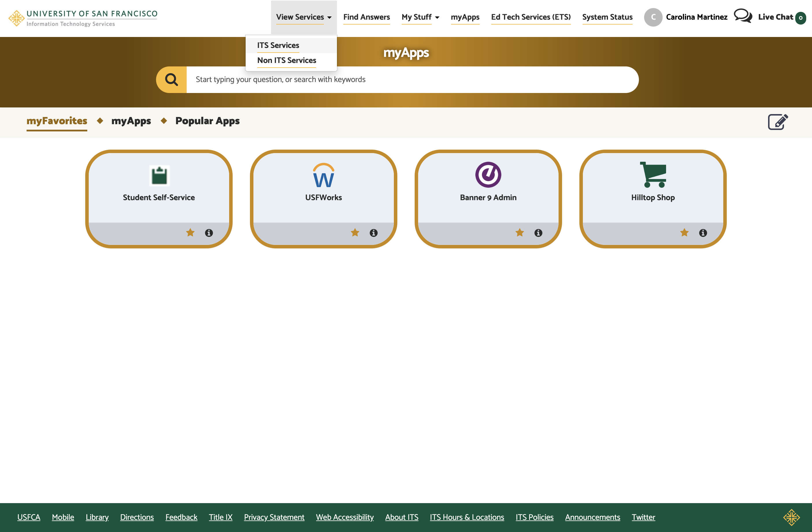The image size is (812, 532).
Task: Show info for USFWorks
Action: point(374,232)
